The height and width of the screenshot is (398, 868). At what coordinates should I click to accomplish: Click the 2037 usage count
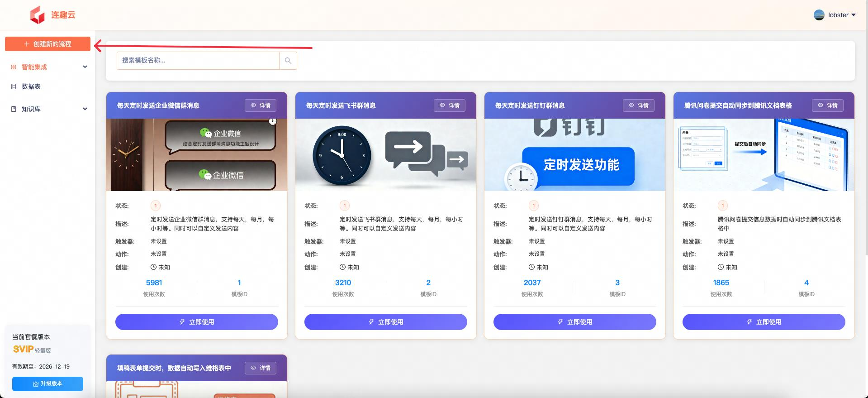[532, 283]
